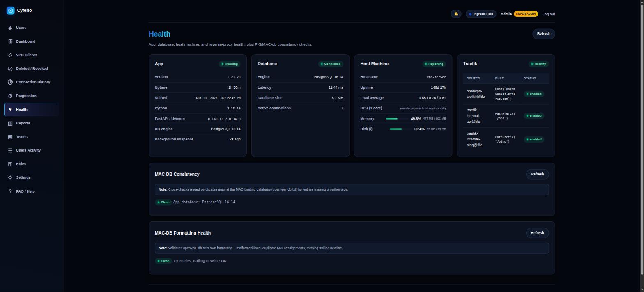Click the App Running status badge
644x292 pixels.
tap(230, 64)
